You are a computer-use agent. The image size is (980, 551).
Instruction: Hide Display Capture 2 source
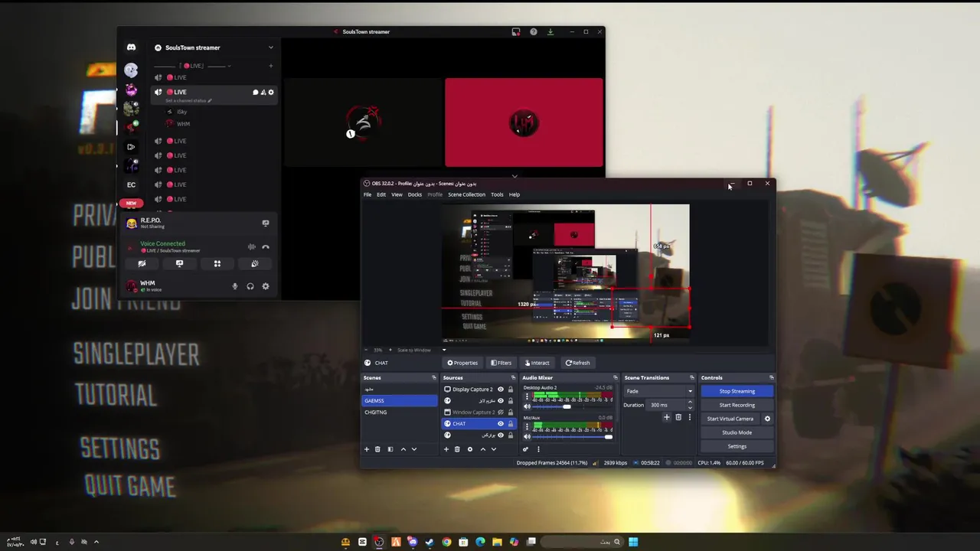pos(501,390)
